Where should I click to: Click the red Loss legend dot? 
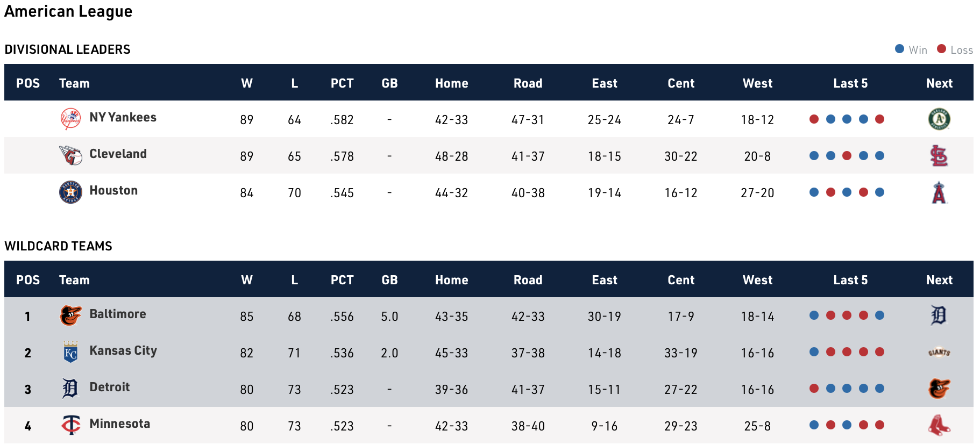click(941, 49)
